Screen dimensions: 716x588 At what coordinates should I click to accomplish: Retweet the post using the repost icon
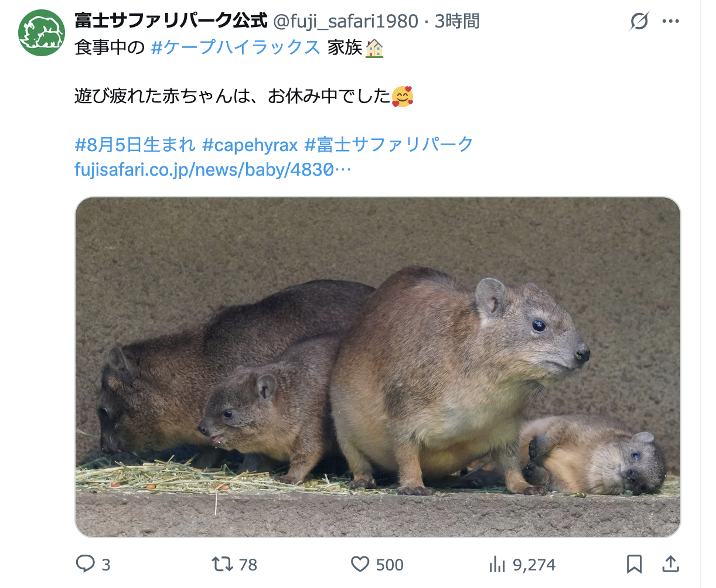(222, 564)
